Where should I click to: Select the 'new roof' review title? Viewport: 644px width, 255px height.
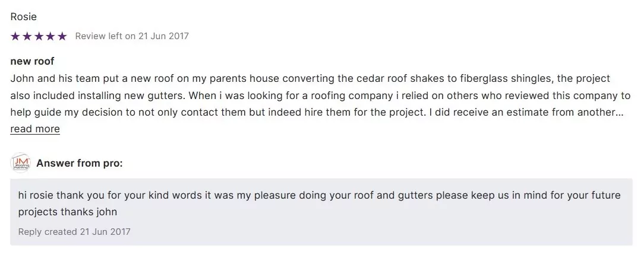(32, 62)
